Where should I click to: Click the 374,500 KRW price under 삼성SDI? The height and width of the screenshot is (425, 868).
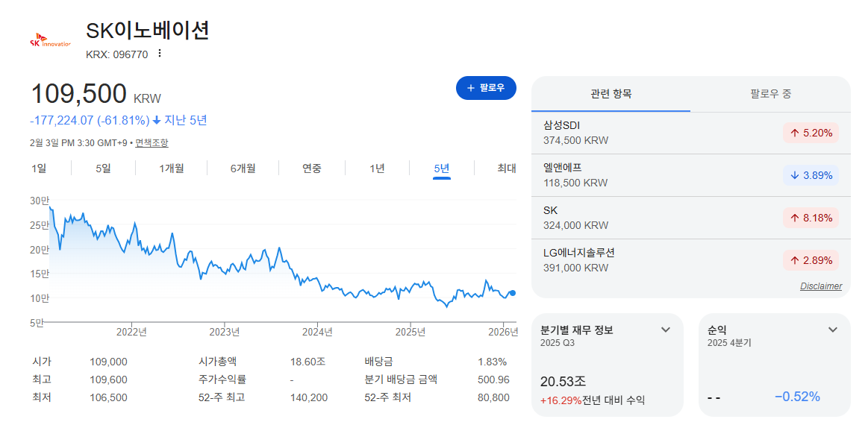click(575, 141)
